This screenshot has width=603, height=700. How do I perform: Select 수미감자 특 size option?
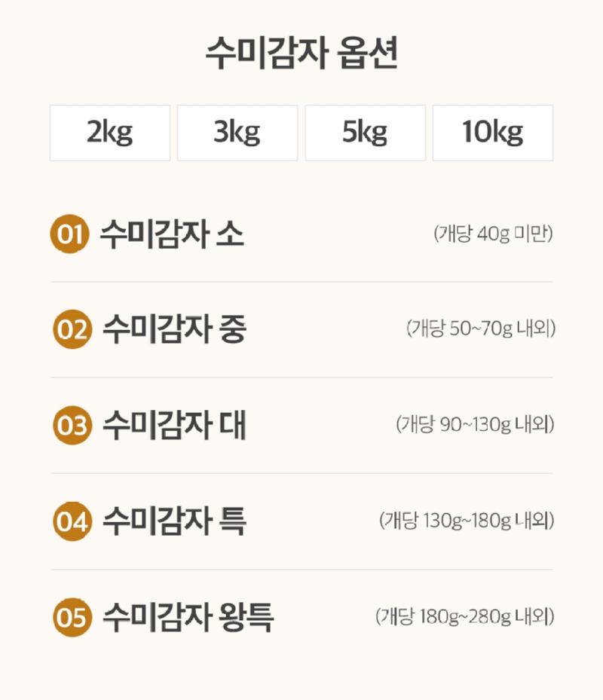pyautogui.click(x=174, y=521)
